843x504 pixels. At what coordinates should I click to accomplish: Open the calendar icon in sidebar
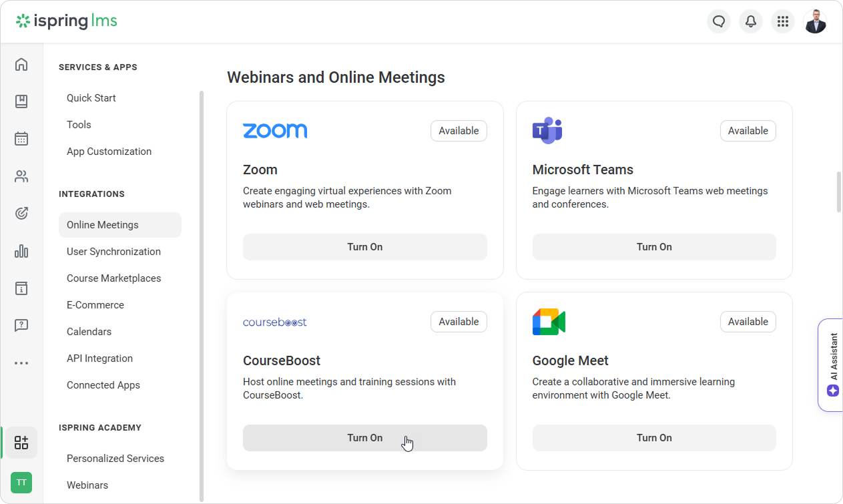(21, 139)
